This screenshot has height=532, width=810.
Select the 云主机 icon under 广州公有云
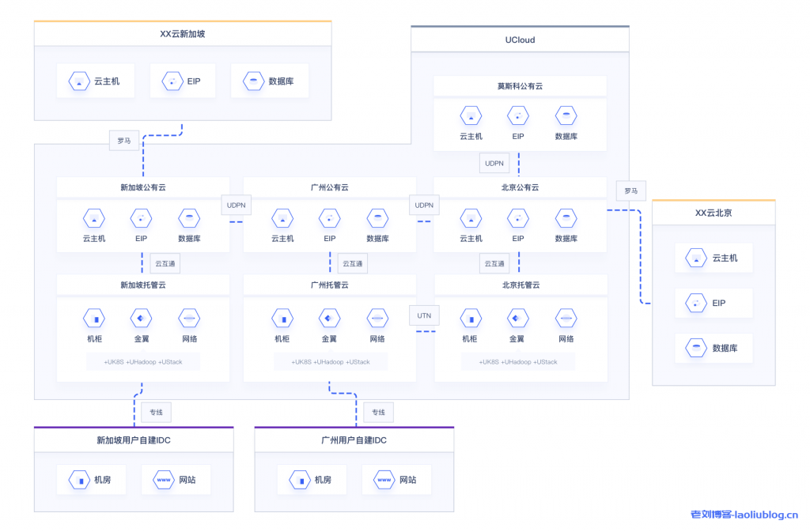[x=282, y=218]
